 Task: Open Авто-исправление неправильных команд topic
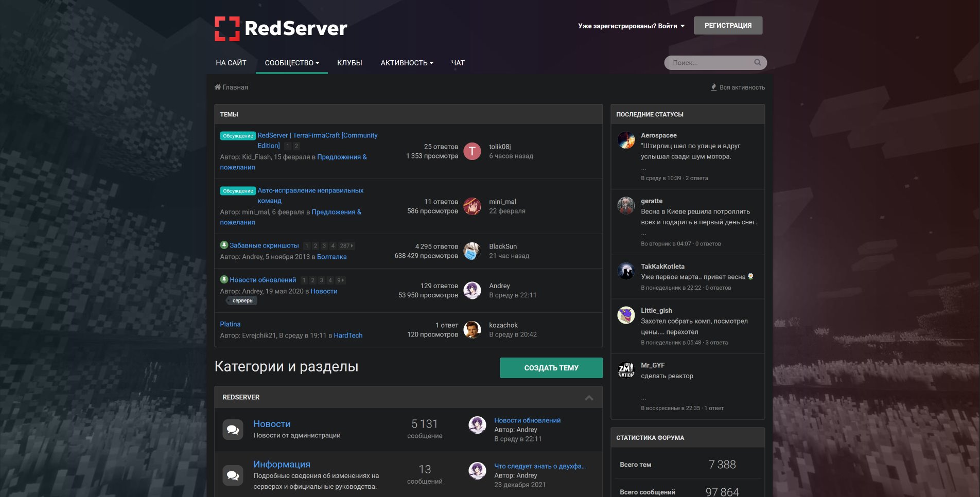click(310, 196)
